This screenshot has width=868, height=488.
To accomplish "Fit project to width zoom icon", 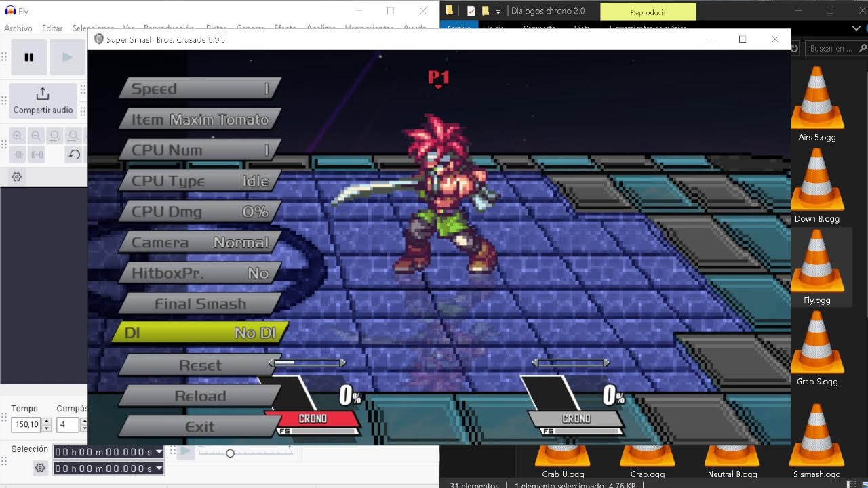I will pyautogui.click(x=73, y=136).
